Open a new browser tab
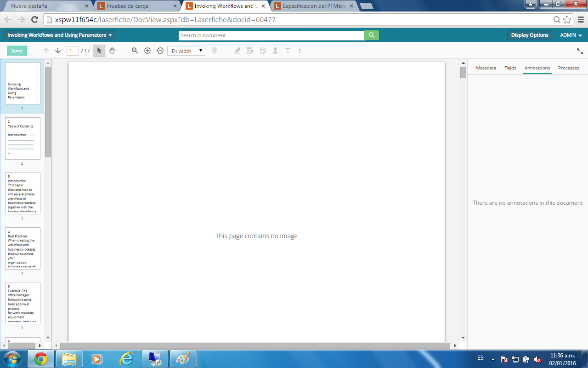This screenshot has height=368, width=588. coord(366,6)
